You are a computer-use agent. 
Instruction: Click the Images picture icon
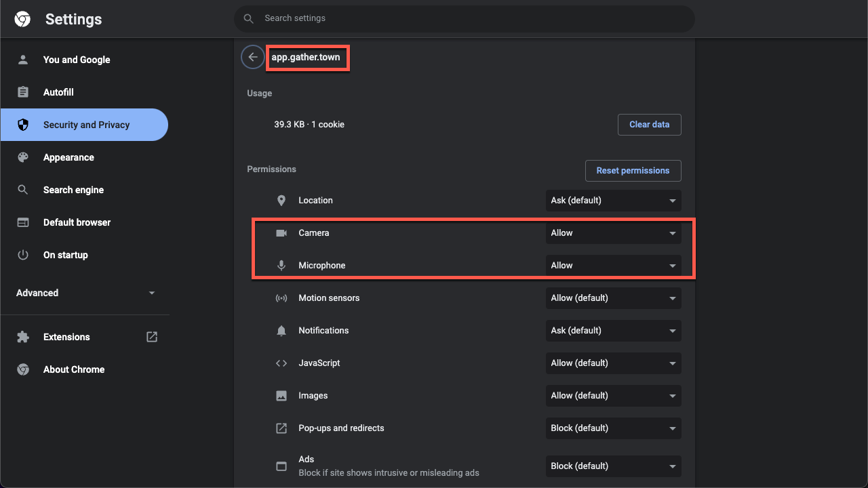tap(281, 396)
